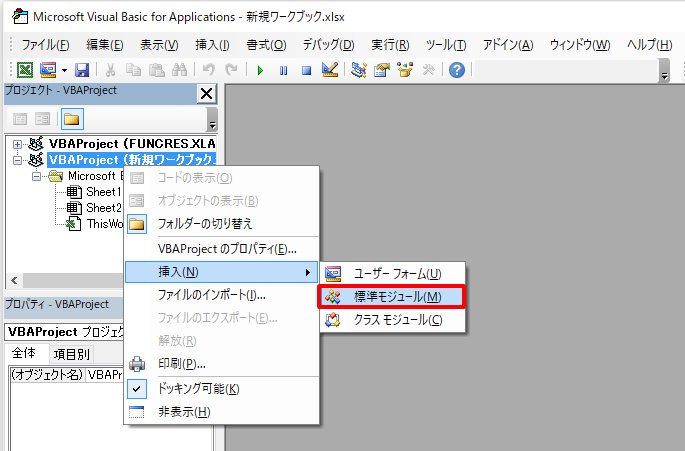
Task: Open VBAProject プロジェクト object combo box
Action: tap(65, 332)
